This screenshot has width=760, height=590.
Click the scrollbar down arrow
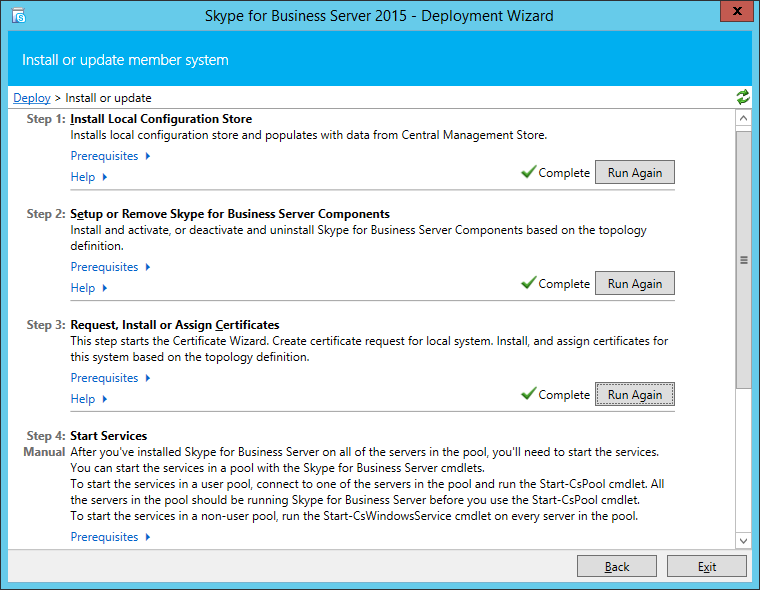tap(743, 541)
